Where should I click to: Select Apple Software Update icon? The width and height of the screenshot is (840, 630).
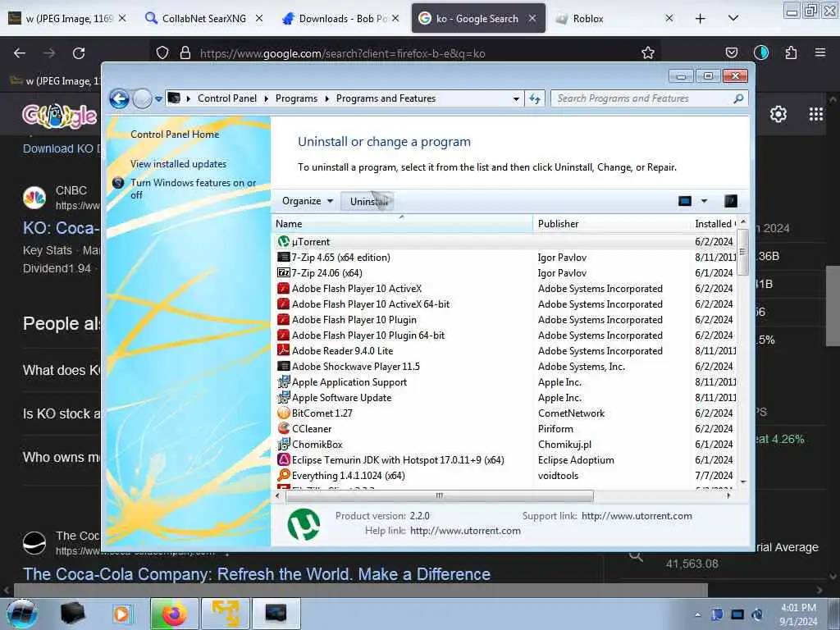click(x=283, y=398)
